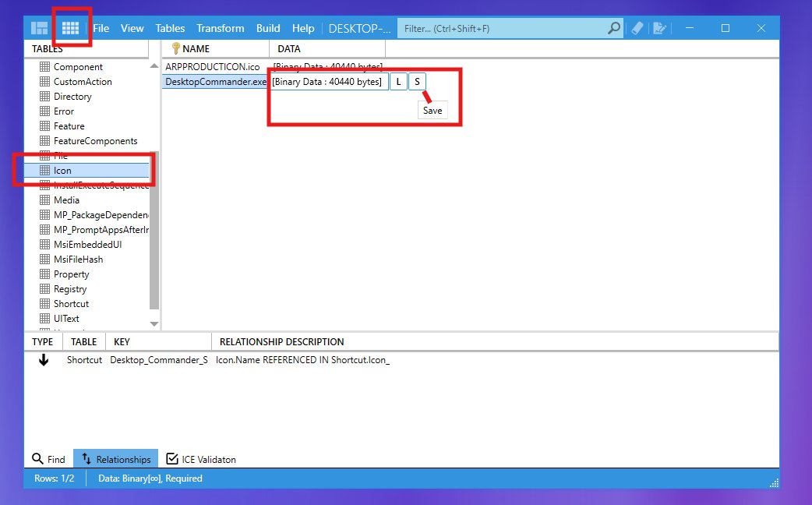The height and width of the screenshot is (505, 812).
Task: Click the grid icon beside Directory
Action: pos(45,97)
